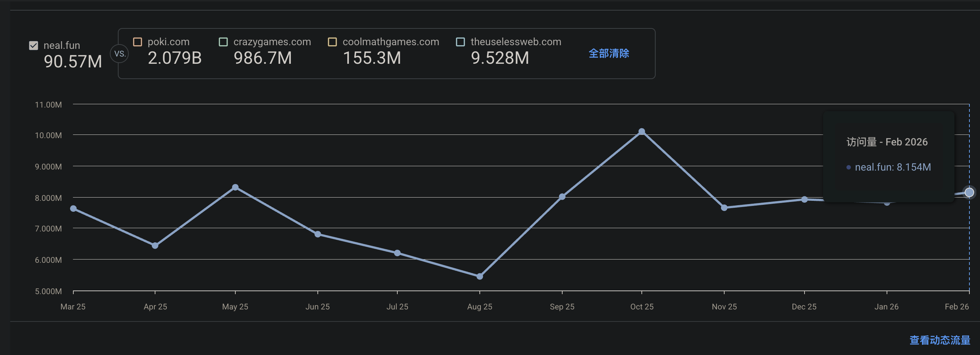
Task: Click the VS. circle badge
Action: [119, 54]
